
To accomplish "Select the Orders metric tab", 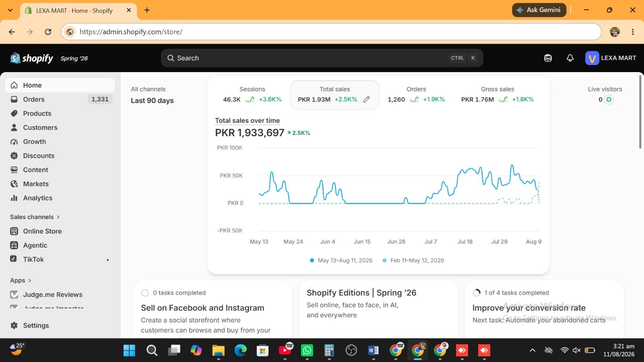I will (x=416, y=95).
